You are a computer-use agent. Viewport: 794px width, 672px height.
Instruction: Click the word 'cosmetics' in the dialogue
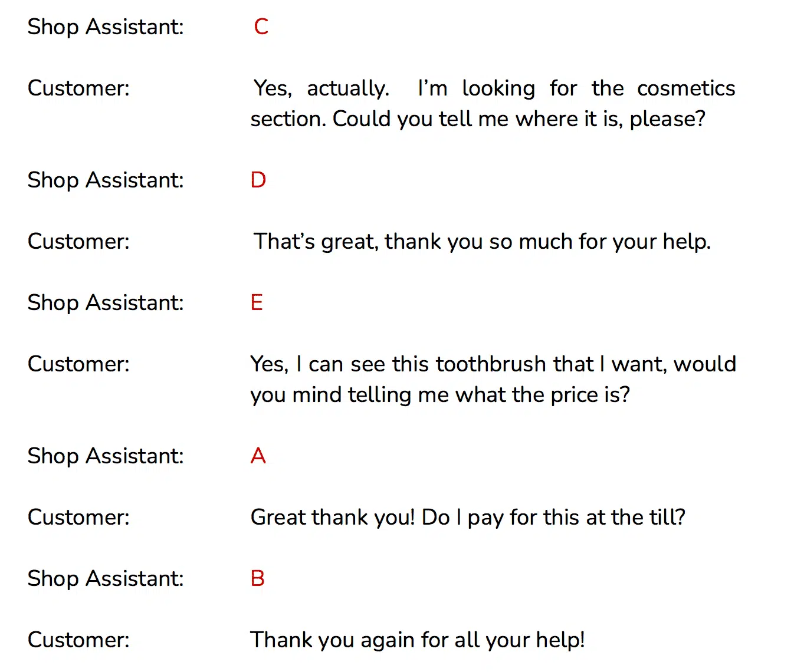pos(686,88)
